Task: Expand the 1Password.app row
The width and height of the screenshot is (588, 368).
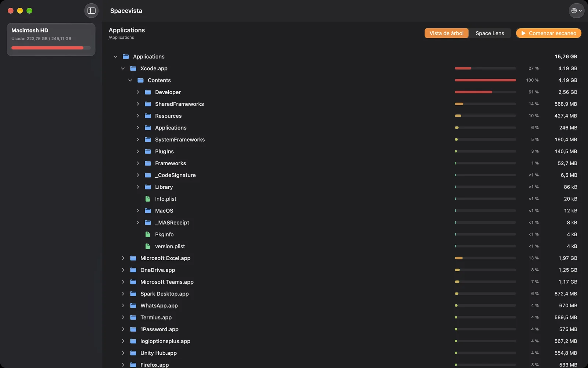Action: (123, 329)
